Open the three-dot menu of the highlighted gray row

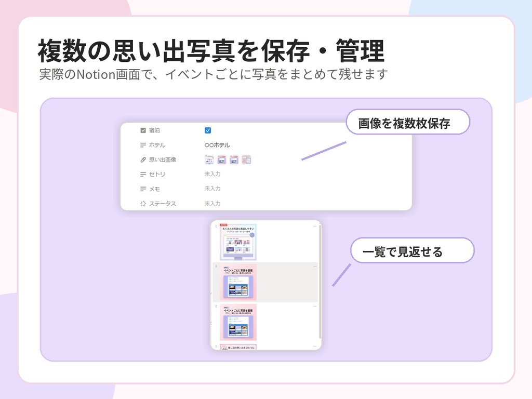point(315,267)
